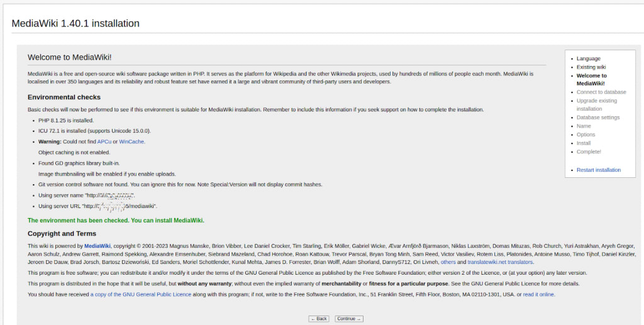Follow the MediaWiki link in copyright text
Image resolution: width=644 pixels, height=325 pixels.
pyautogui.click(x=97, y=246)
